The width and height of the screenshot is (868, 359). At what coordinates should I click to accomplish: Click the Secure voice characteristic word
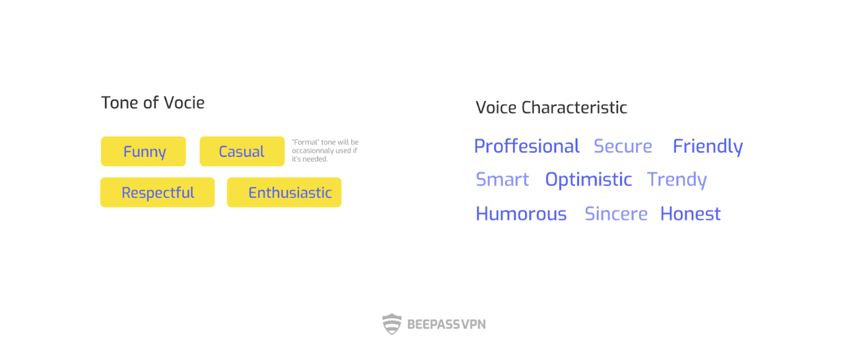[x=623, y=146]
